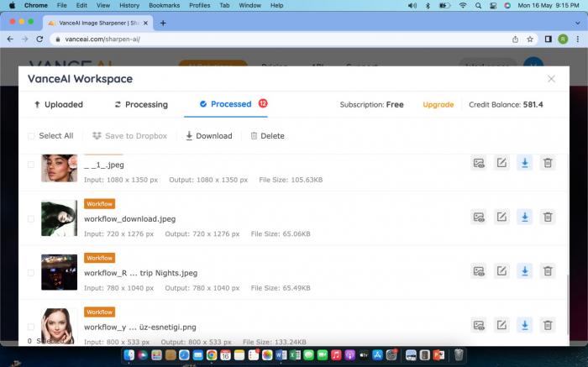This screenshot has width=588, height=367.
Task: Expand Chrome tab search chevron
Action: [x=578, y=23]
